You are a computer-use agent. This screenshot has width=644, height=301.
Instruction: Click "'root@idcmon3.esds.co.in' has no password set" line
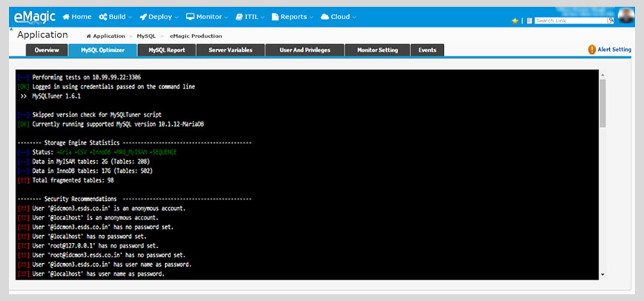point(109,256)
